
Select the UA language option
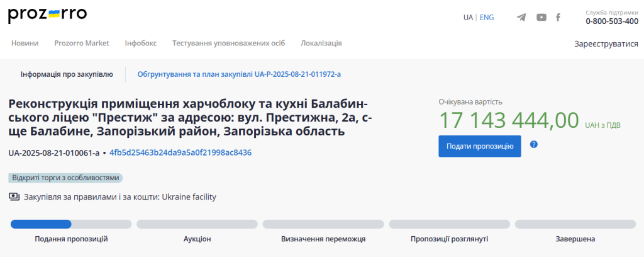click(468, 17)
